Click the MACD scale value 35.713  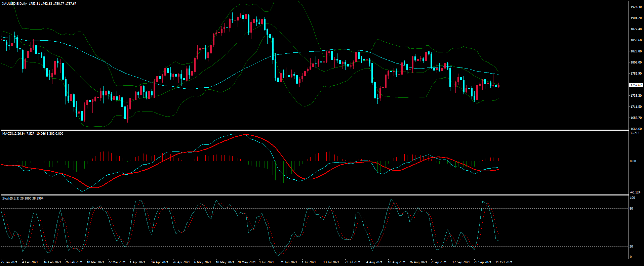click(x=635, y=133)
